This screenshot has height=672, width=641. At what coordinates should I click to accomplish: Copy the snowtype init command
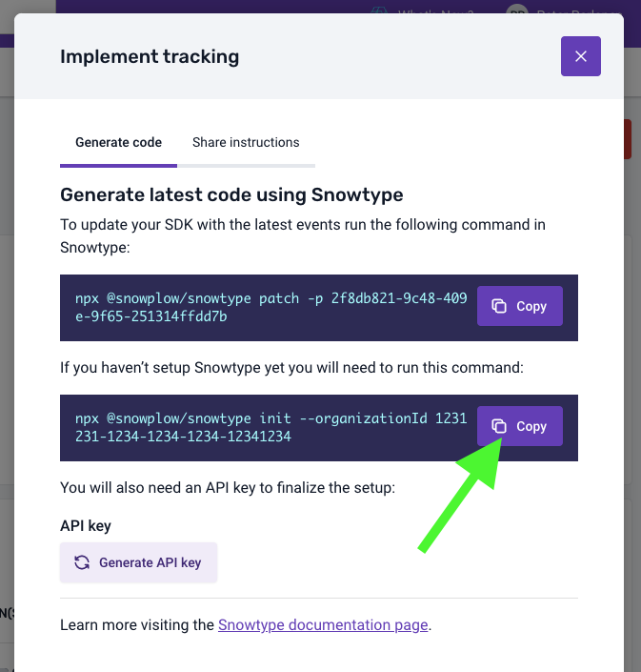pyautogui.click(x=520, y=426)
